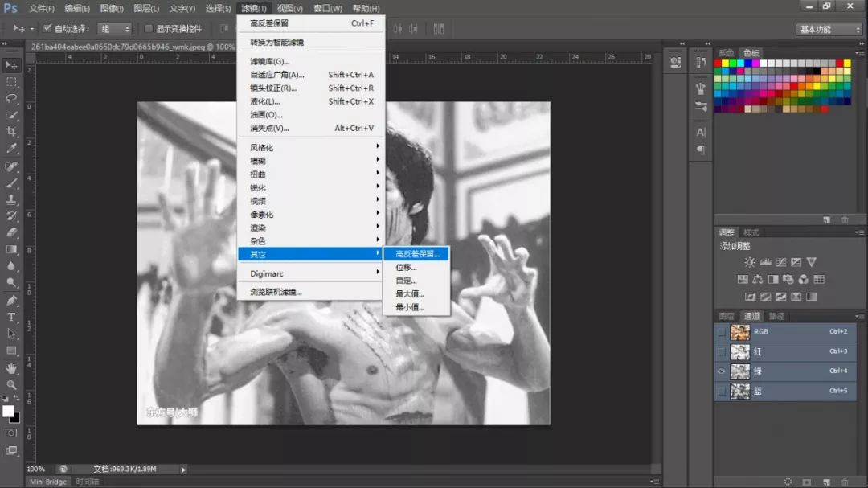Select the Lasso tool
Viewport: 868px width, 488px height.
(x=11, y=99)
